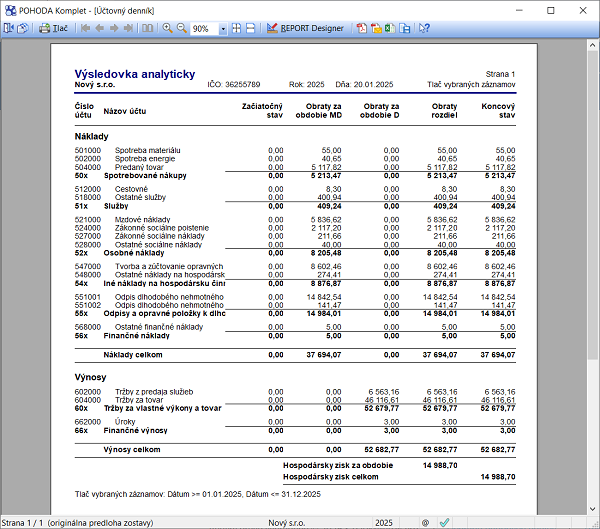
Task: Click the zoom in magnifier icon
Action: click(167, 28)
